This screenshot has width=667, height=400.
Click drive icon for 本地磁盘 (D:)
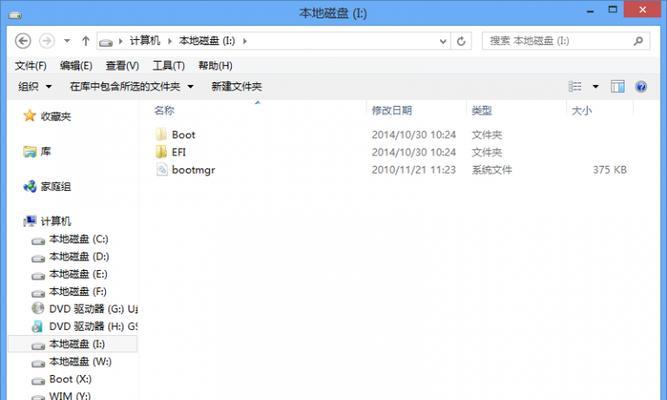[38, 258]
